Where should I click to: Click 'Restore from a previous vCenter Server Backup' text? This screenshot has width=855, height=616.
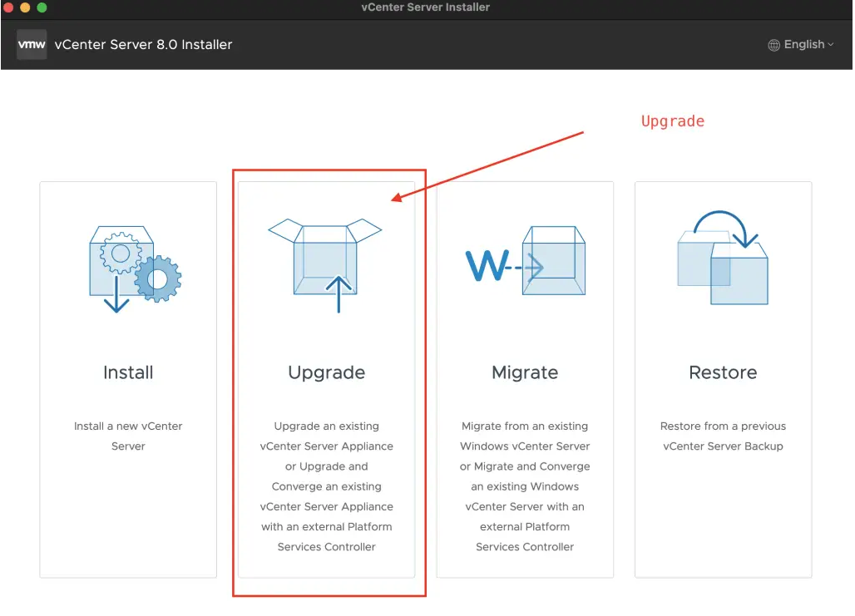(x=723, y=436)
